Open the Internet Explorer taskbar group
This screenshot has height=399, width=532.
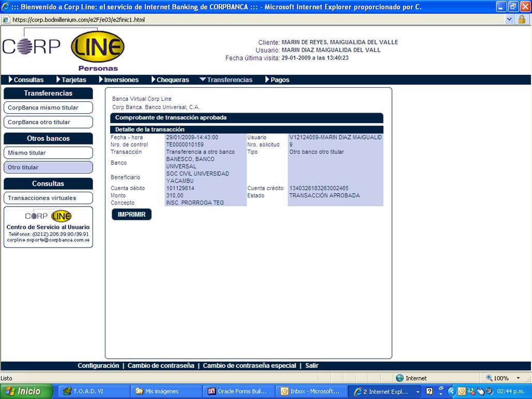385,391
